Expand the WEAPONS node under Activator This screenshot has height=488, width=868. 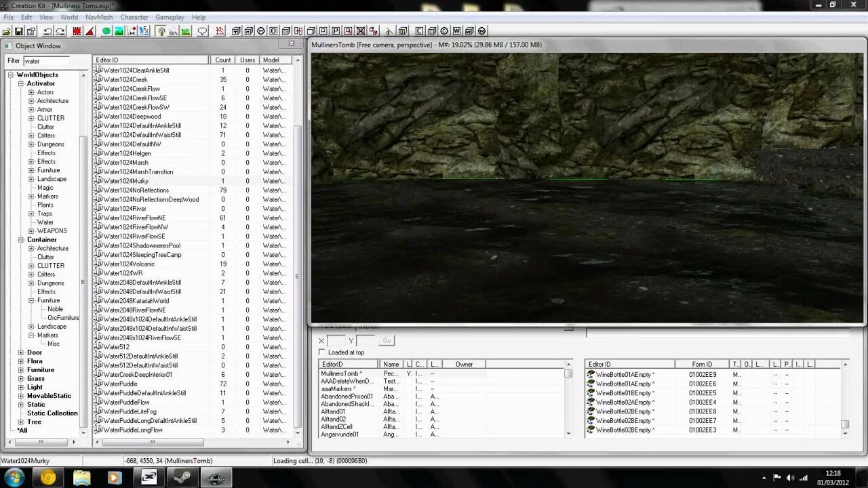[31, 231]
